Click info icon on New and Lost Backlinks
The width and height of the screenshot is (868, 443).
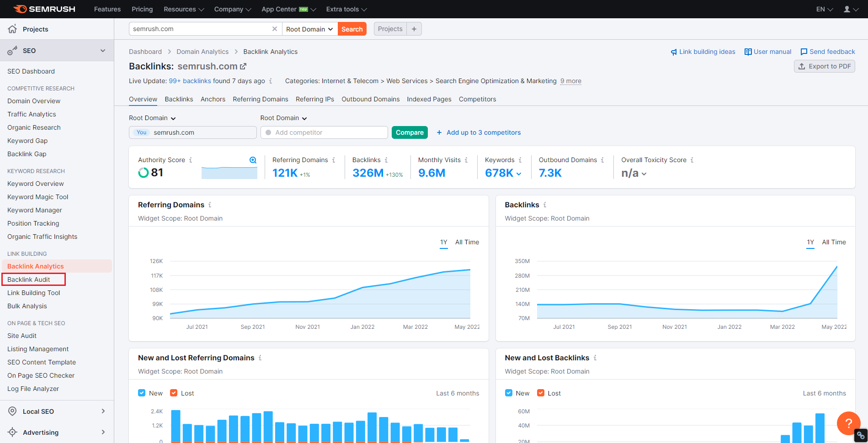[x=595, y=358]
